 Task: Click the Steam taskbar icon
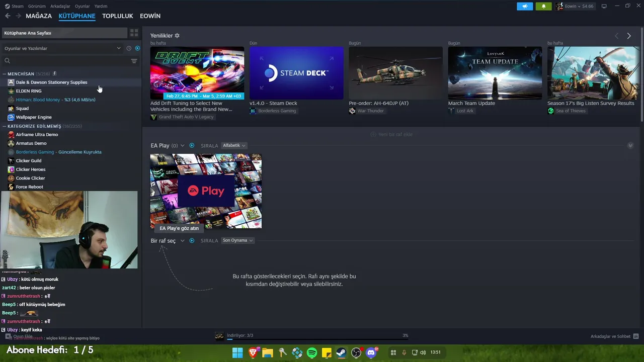tap(341, 352)
